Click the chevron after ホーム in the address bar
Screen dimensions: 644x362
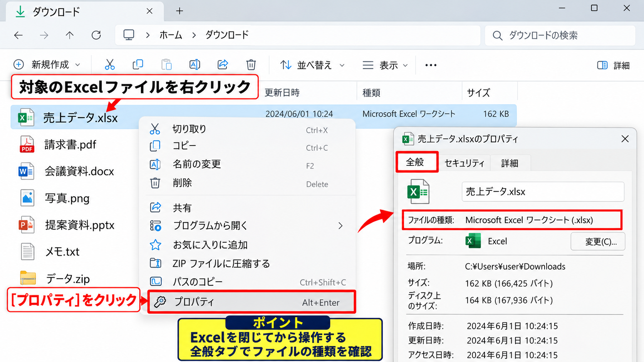click(194, 35)
